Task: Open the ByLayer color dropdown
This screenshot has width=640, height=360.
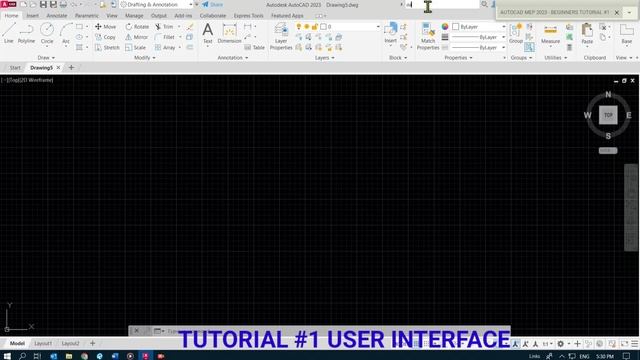Action: [x=479, y=27]
